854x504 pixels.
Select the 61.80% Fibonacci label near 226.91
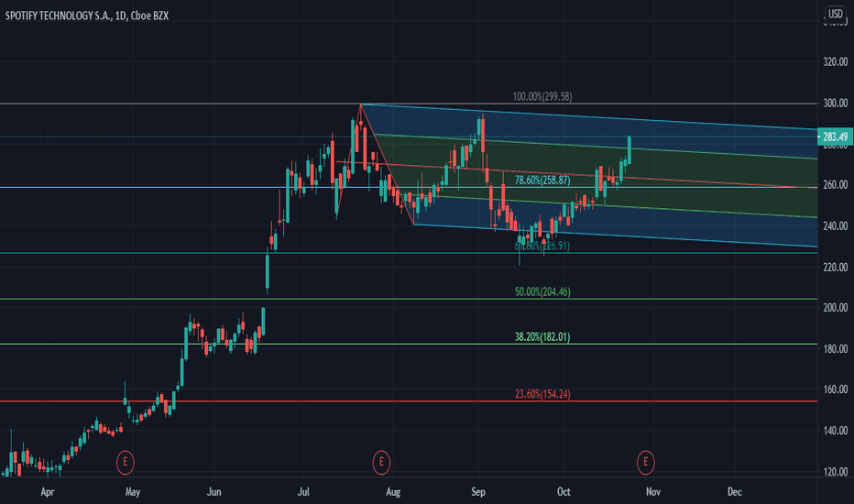click(x=542, y=246)
